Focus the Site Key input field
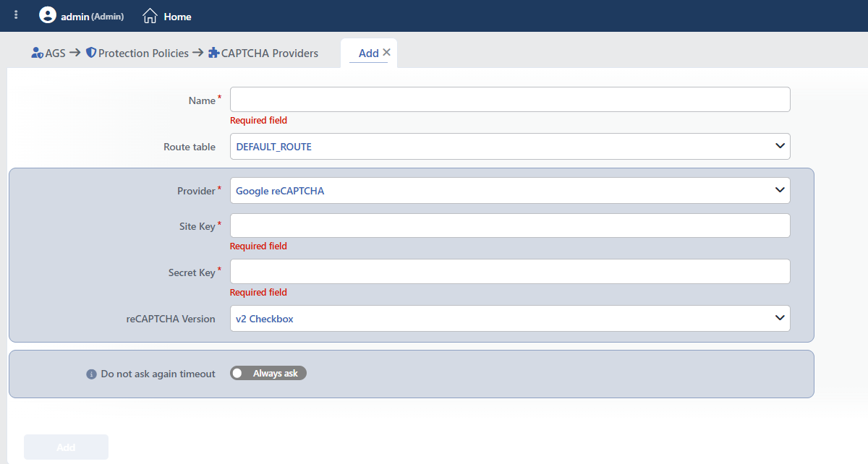The image size is (868, 464). [510, 225]
